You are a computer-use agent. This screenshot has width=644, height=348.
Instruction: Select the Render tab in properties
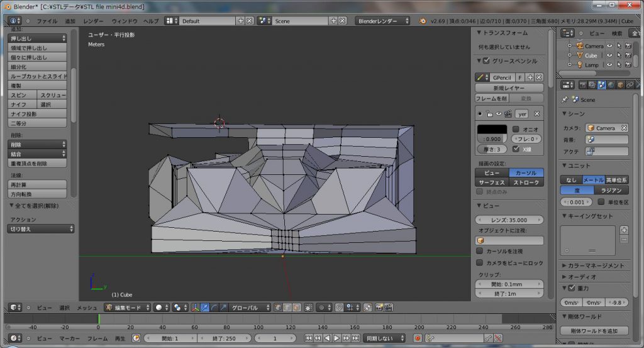(x=582, y=84)
